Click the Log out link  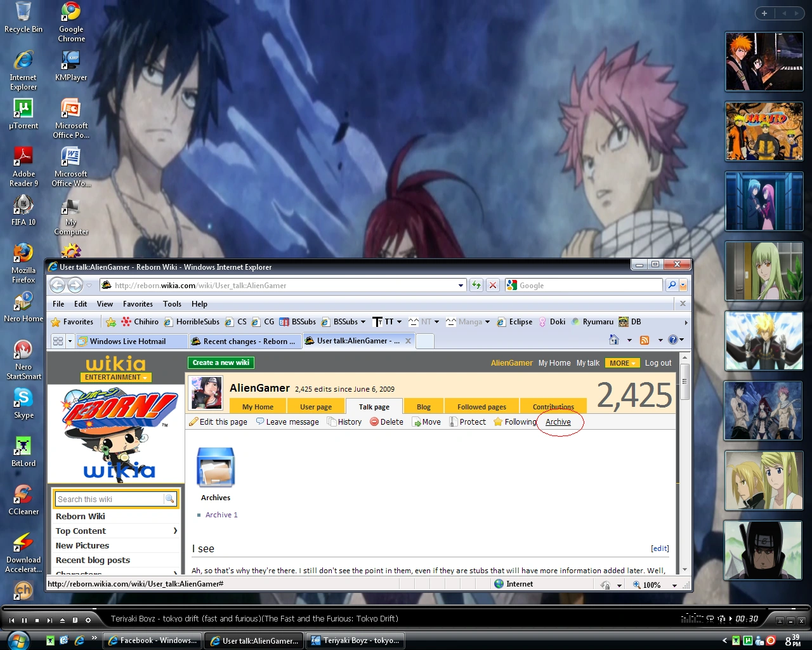tap(658, 363)
